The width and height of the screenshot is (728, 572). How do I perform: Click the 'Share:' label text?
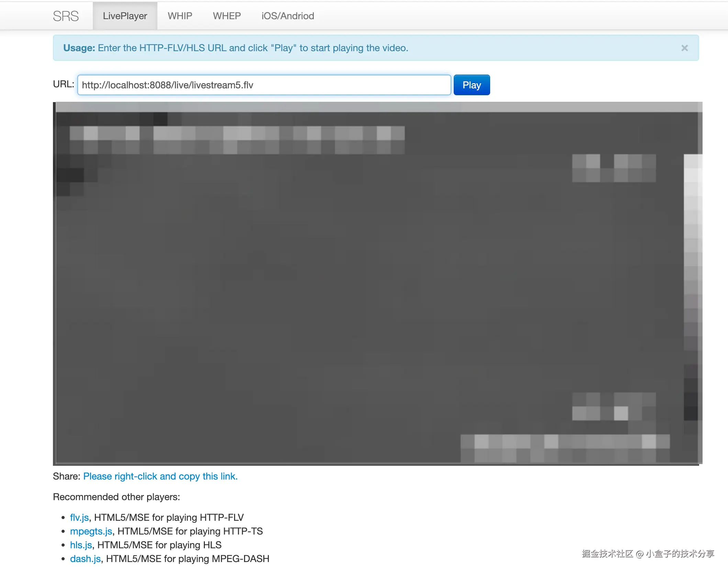coord(66,476)
